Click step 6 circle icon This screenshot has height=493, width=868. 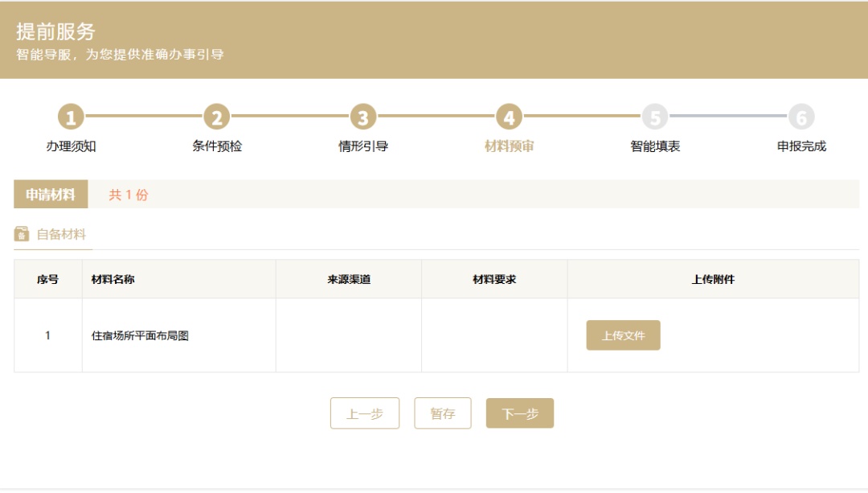coord(801,117)
